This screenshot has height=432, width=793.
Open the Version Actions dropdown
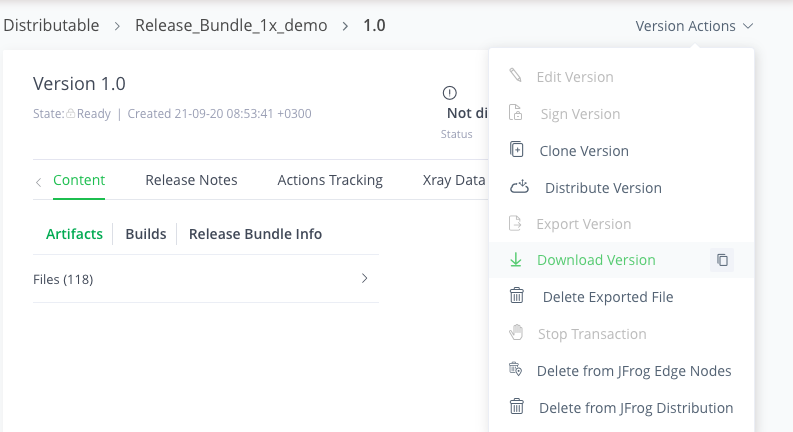click(x=694, y=26)
